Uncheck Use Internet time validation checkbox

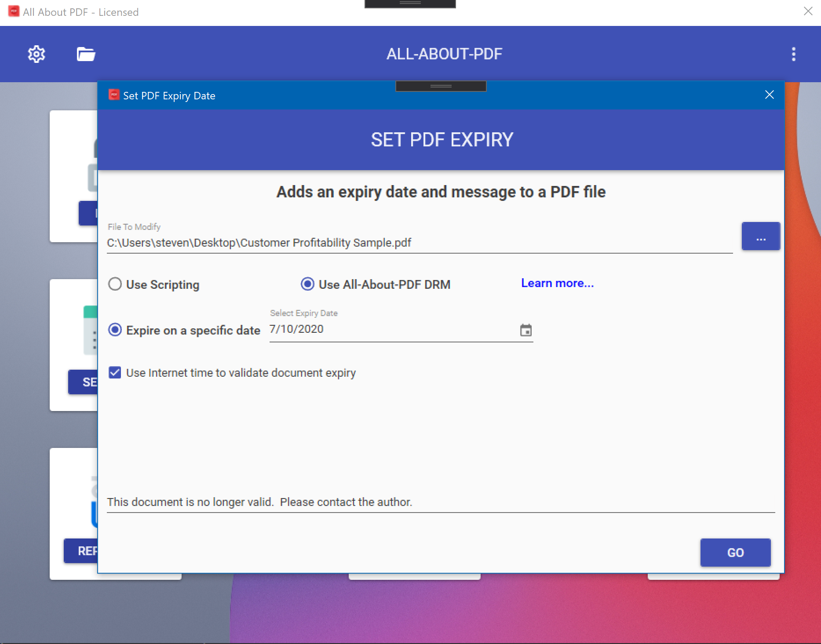[115, 372]
